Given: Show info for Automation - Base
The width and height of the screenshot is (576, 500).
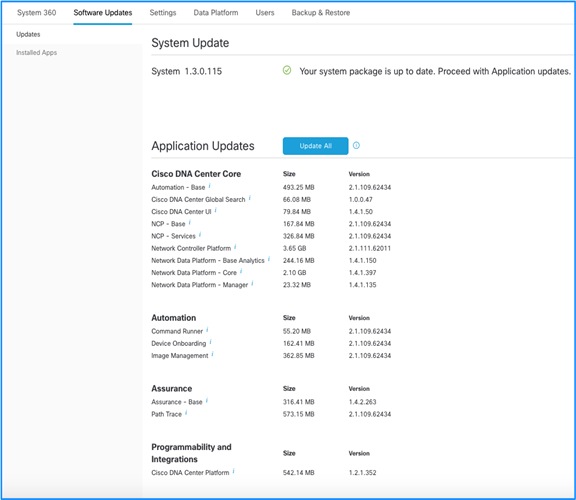Looking at the screenshot, I should tap(209, 186).
